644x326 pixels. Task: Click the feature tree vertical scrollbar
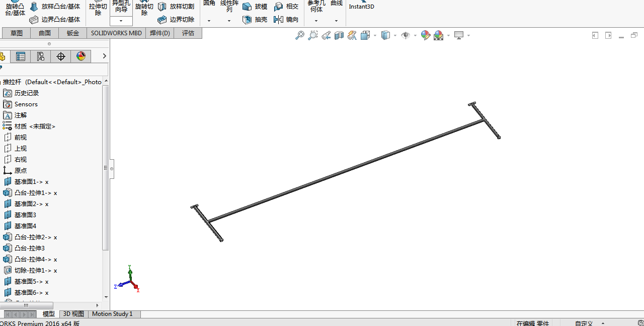pos(106,168)
